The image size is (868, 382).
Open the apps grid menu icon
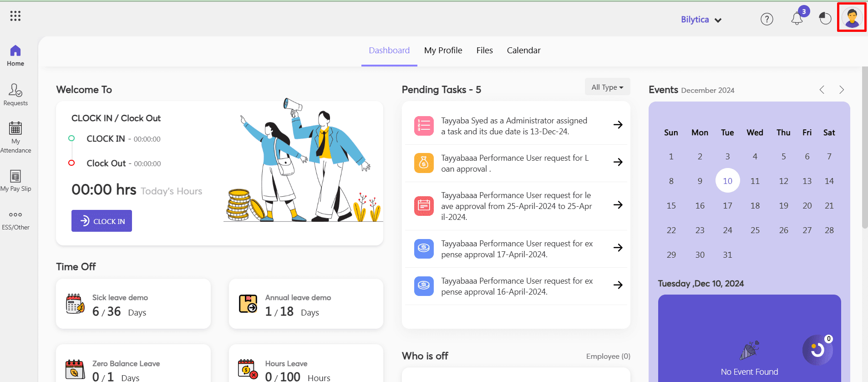15,16
